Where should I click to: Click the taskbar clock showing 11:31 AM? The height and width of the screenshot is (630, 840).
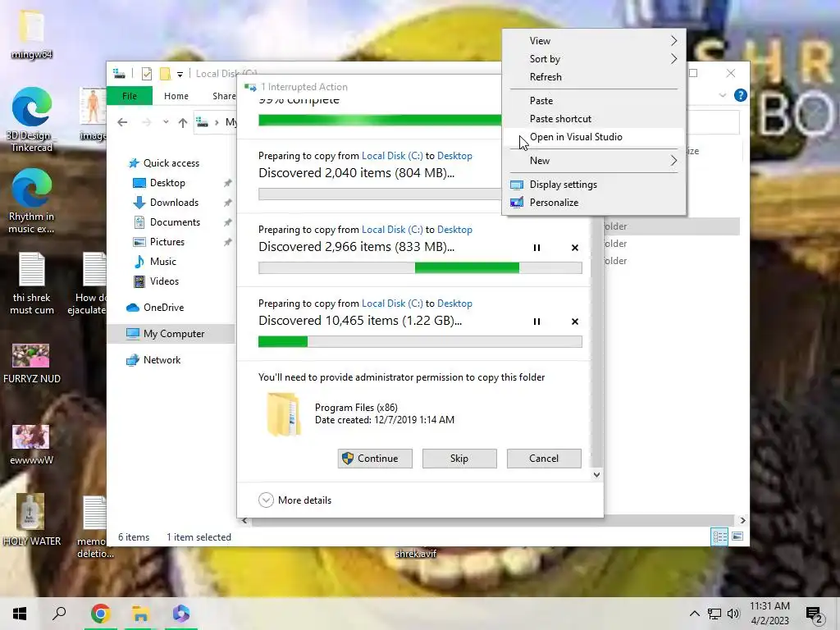coord(769,614)
